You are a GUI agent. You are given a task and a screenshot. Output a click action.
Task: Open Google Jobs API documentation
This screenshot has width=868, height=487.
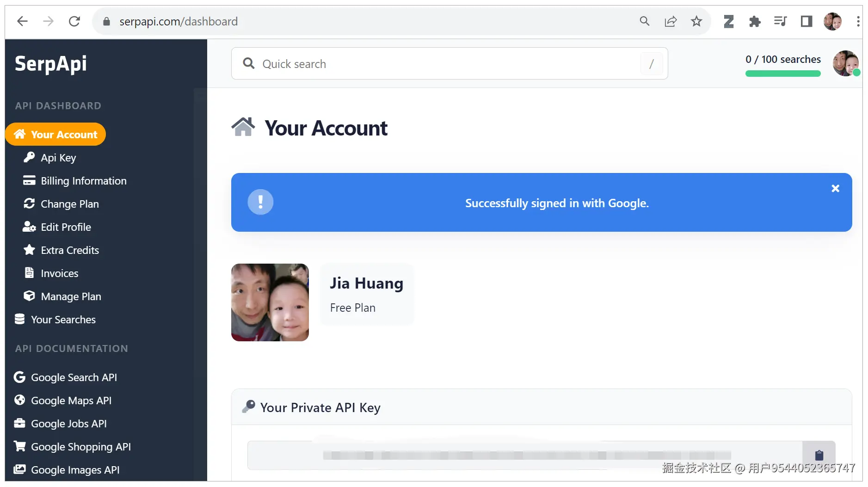point(68,424)
